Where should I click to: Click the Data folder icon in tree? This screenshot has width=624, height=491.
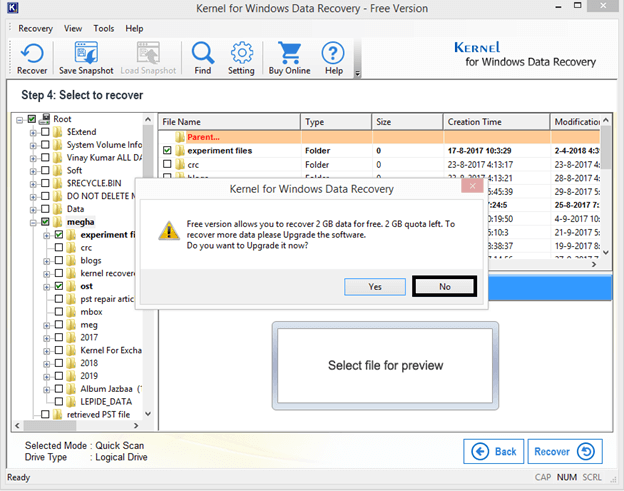(x=58, y=208)
